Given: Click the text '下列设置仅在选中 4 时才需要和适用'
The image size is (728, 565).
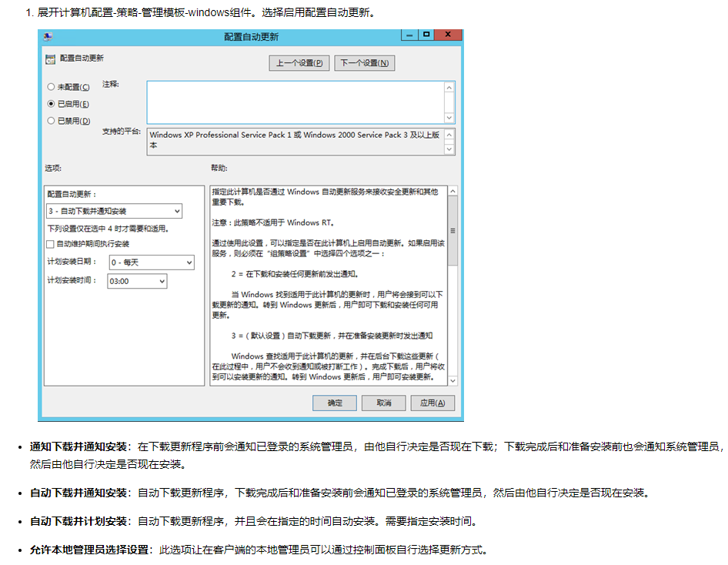Looking at the screenshot, I should 109,229.
